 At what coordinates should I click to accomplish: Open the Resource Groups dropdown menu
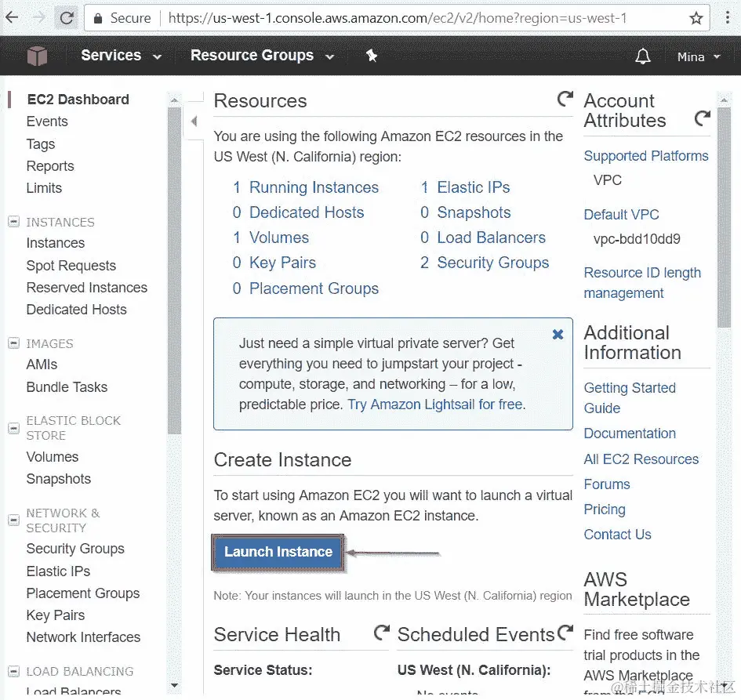click(x=262, y=56)
